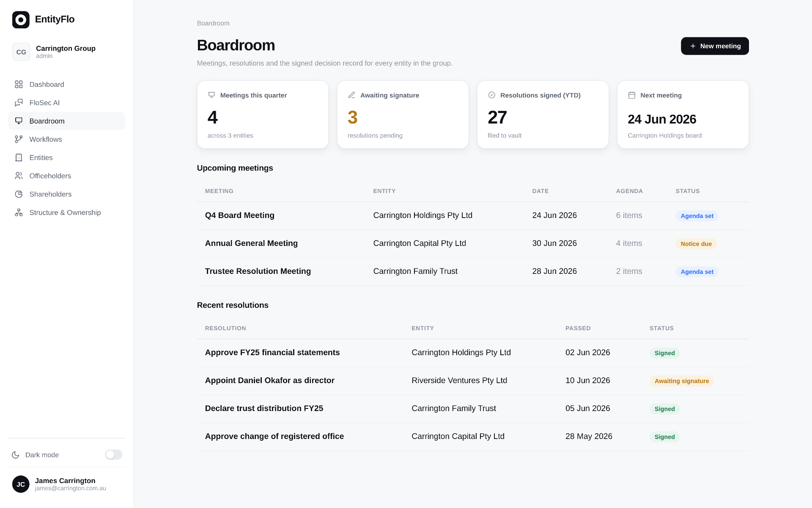Click the 6 items agenda cell
The image size is (812, 508).
coord(629,215)
